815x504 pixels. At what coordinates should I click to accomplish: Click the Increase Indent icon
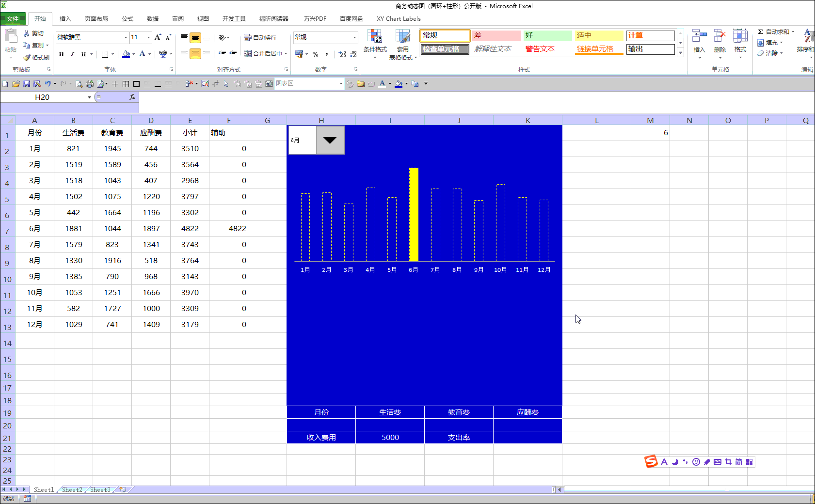point(233,54)
